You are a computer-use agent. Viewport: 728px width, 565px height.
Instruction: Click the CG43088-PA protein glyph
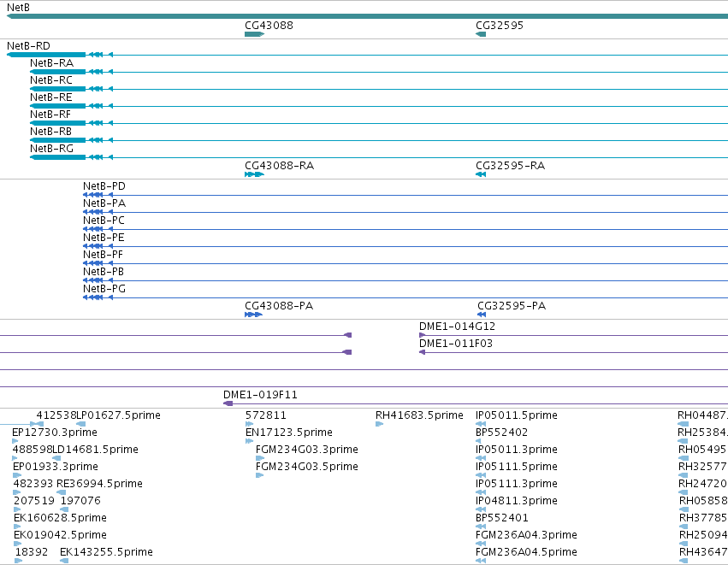253,315
